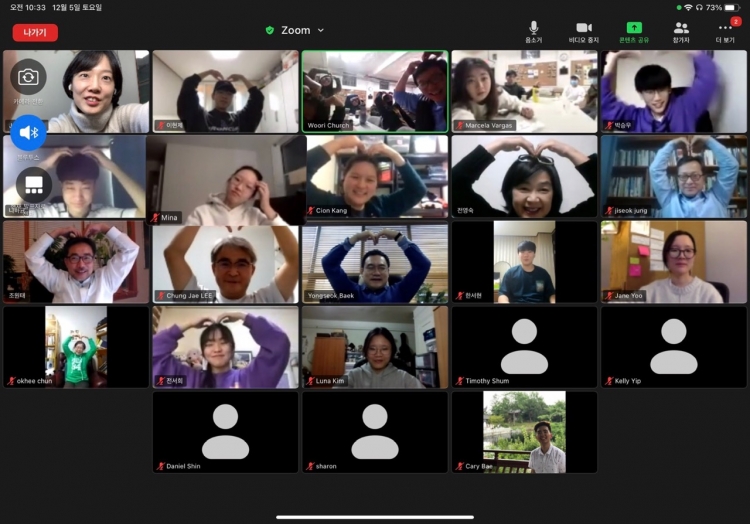Select Marcela Vargas's video tile

click(x=524, y=91)
